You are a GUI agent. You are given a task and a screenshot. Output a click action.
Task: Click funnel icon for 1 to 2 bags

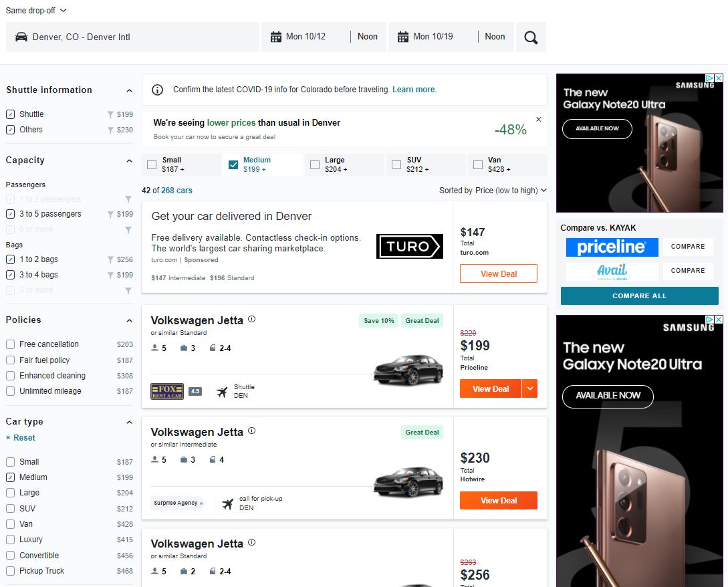pos(110,260)
